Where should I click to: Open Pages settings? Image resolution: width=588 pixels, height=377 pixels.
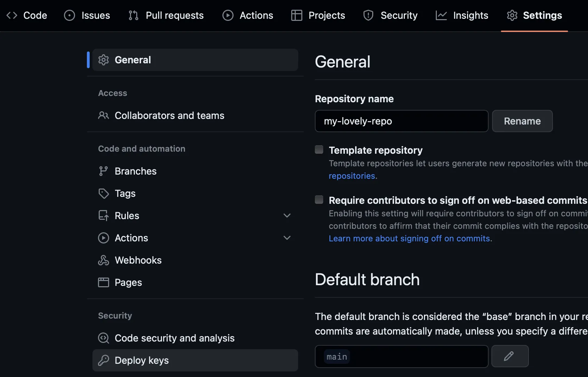[x=195, y=282]
